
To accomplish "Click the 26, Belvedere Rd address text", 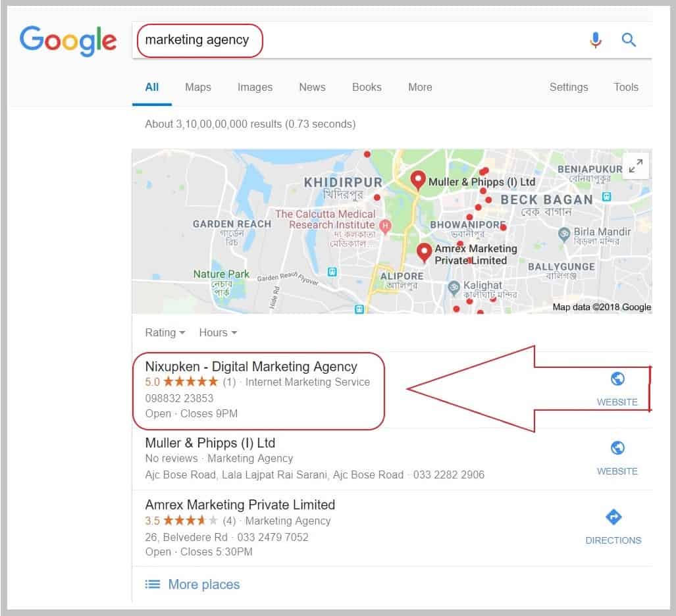I will click(186, 537).
